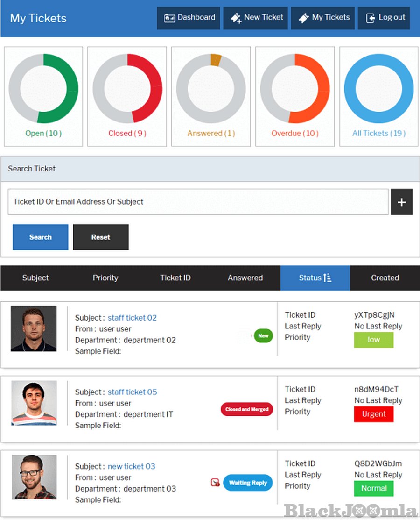Filter by Overdue tickets chart
This screenshot has width=420, height=520.
(295, 89)
